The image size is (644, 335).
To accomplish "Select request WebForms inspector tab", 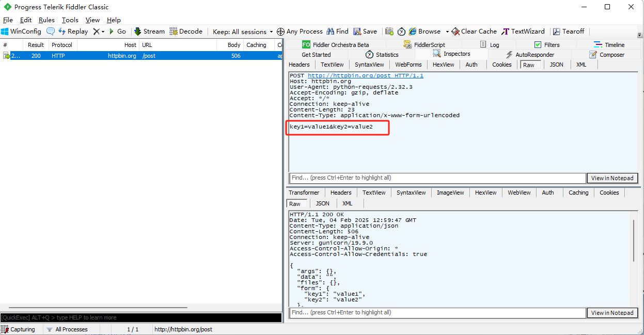I will click(409, 65).
